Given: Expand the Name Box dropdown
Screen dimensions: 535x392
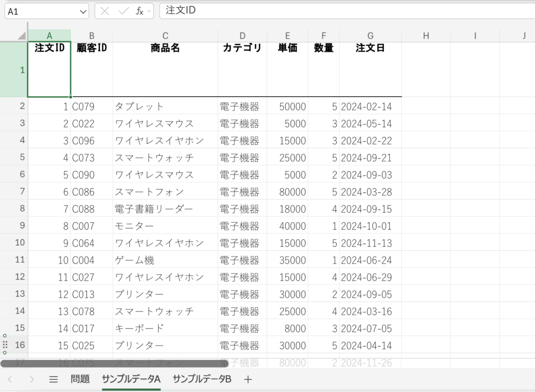Looking at the screenshot, I should pyautogui.click(x=83, y=11).
